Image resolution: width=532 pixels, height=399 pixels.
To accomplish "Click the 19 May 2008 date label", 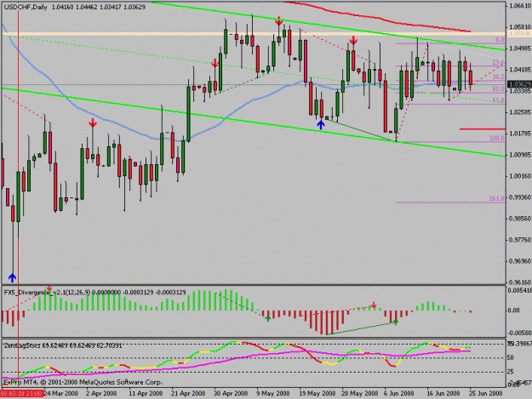I will point(317,393).
